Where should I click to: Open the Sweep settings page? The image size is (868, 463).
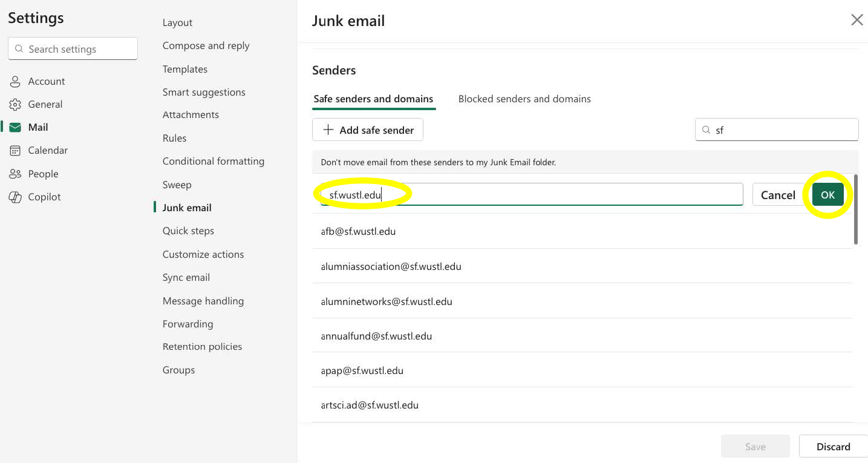(177, 185)
